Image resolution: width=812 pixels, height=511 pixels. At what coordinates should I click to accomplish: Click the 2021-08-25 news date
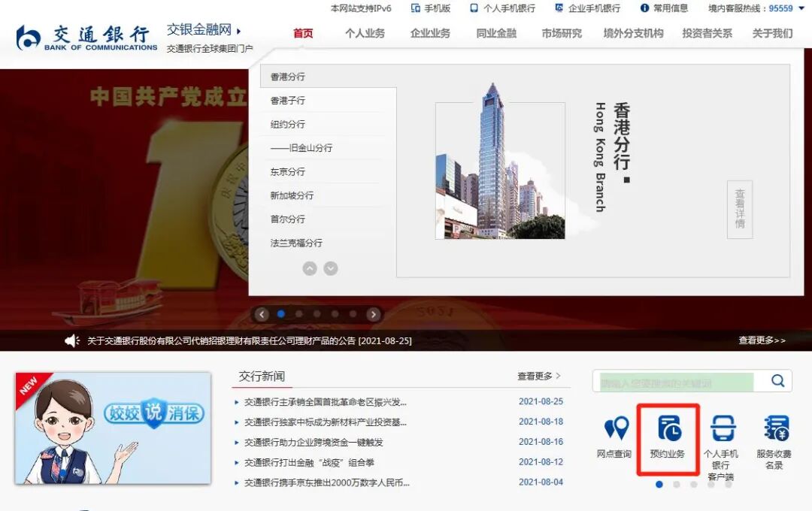pos(541,401)
